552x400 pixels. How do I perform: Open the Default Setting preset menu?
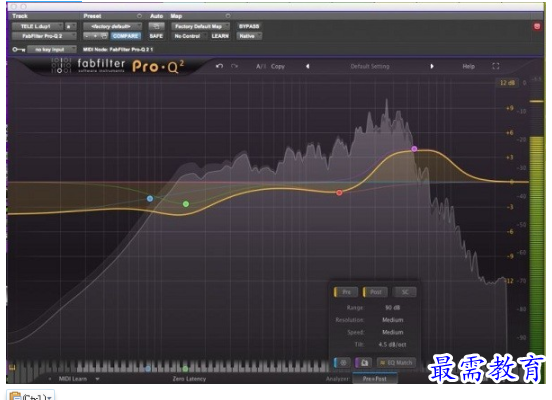click(370, 66)
